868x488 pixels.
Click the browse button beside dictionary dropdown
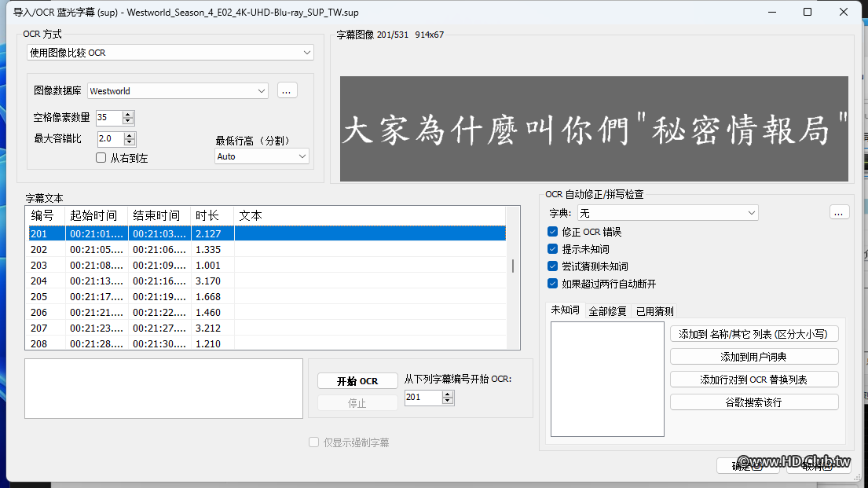(x=839, y=213)
